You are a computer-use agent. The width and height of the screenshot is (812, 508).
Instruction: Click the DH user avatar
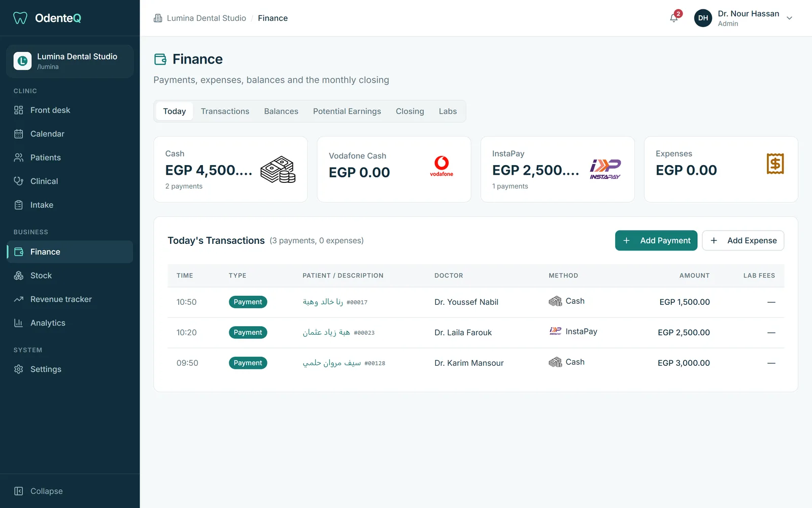pyautogui.click(x=703, y=18)
